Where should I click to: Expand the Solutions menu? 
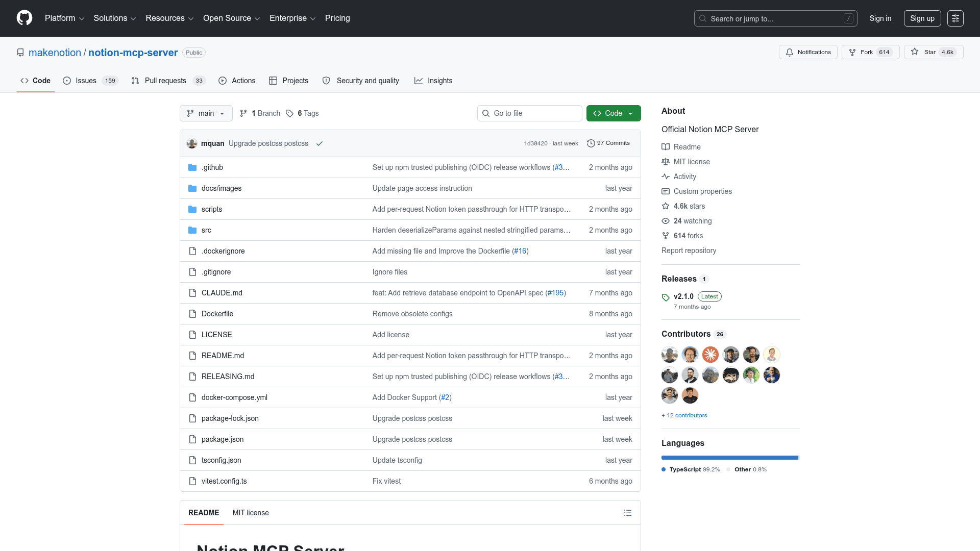tap(115, 18)
